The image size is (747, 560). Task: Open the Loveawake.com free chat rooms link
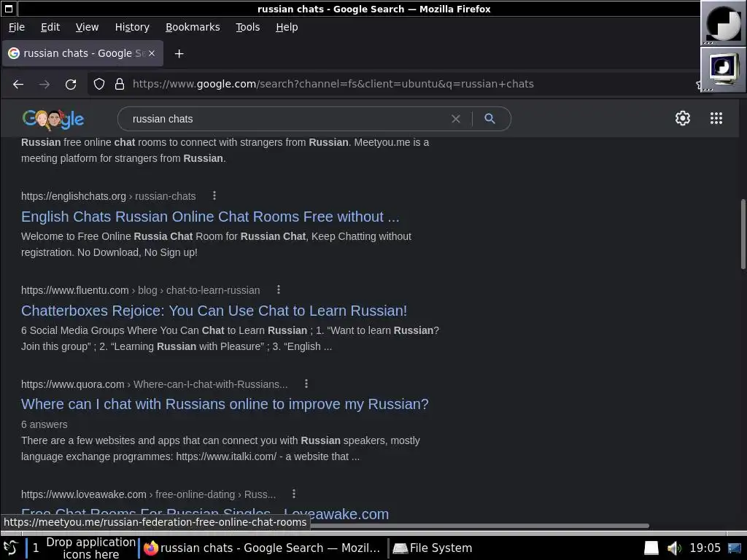tap(205, 513)
